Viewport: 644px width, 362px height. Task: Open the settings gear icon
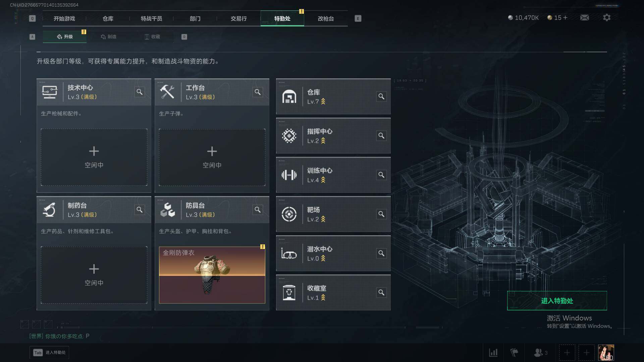607,17
